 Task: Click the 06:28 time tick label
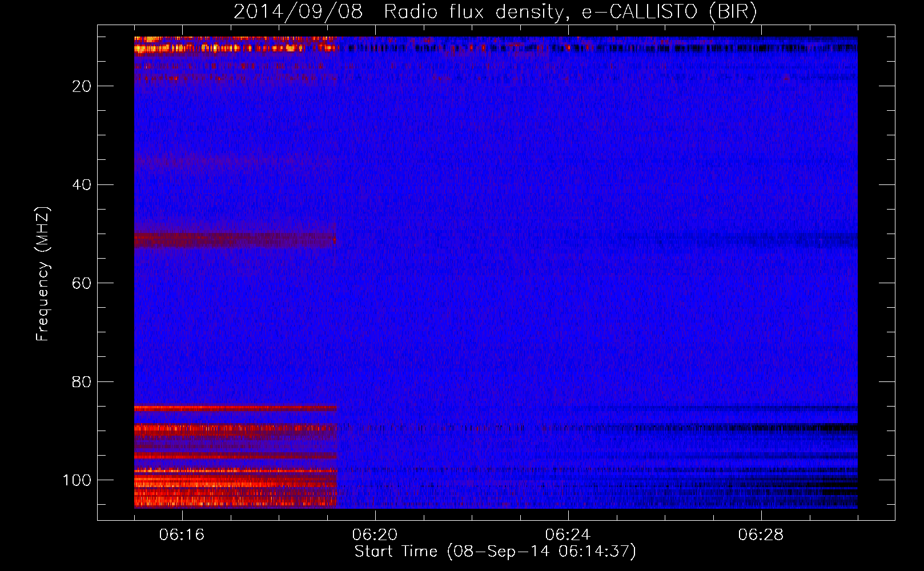click(761, 535)
